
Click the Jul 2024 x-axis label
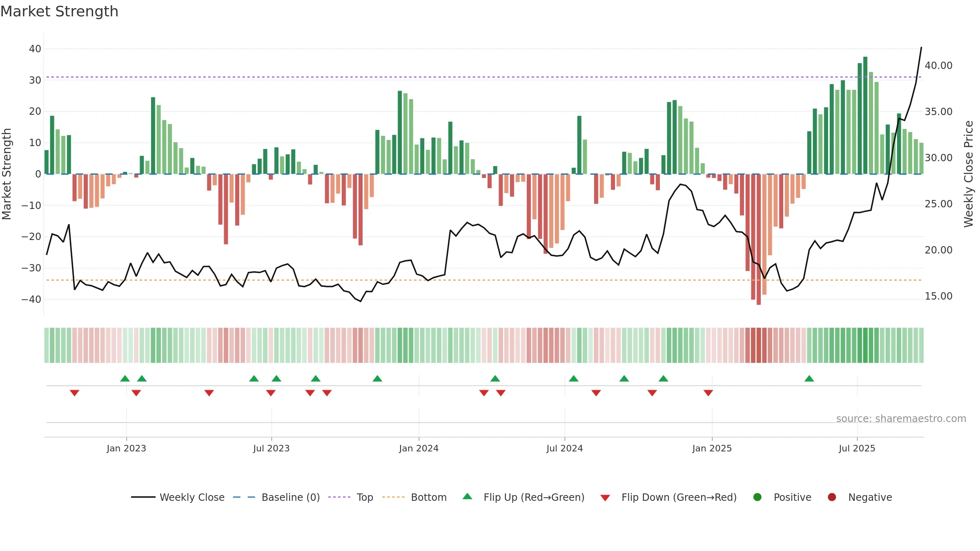tap(565, 448)
